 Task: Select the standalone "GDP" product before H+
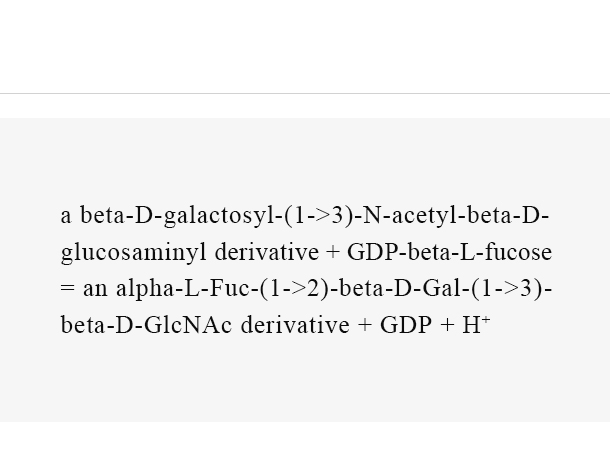click(x=406, y=324)
